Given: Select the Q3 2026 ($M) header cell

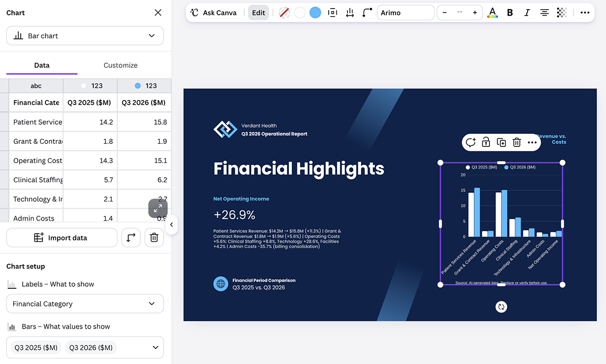Looking at the screenshot, I should 144,102.
